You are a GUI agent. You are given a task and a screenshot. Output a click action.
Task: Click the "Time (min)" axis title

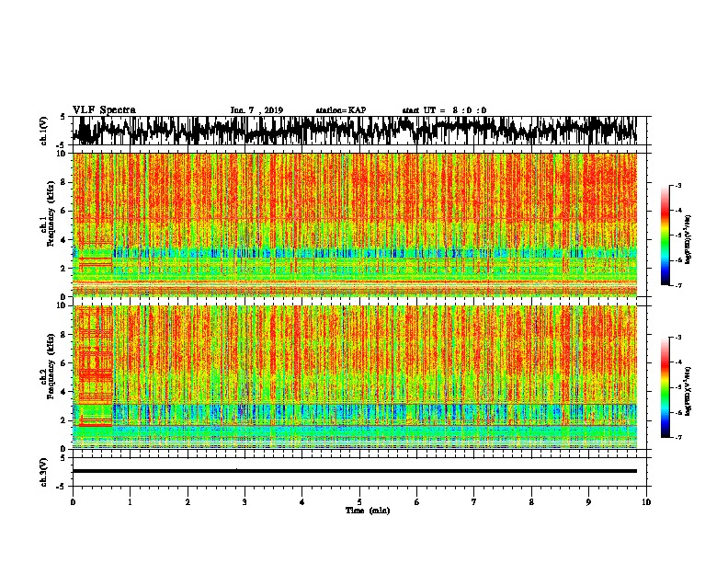[x=368, y=511]
